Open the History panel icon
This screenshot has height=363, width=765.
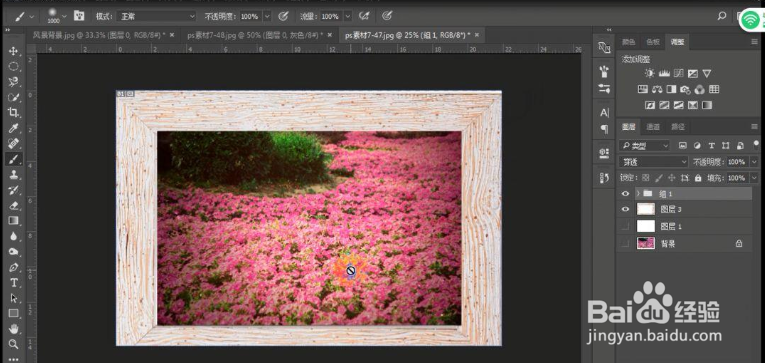(604, 178)
